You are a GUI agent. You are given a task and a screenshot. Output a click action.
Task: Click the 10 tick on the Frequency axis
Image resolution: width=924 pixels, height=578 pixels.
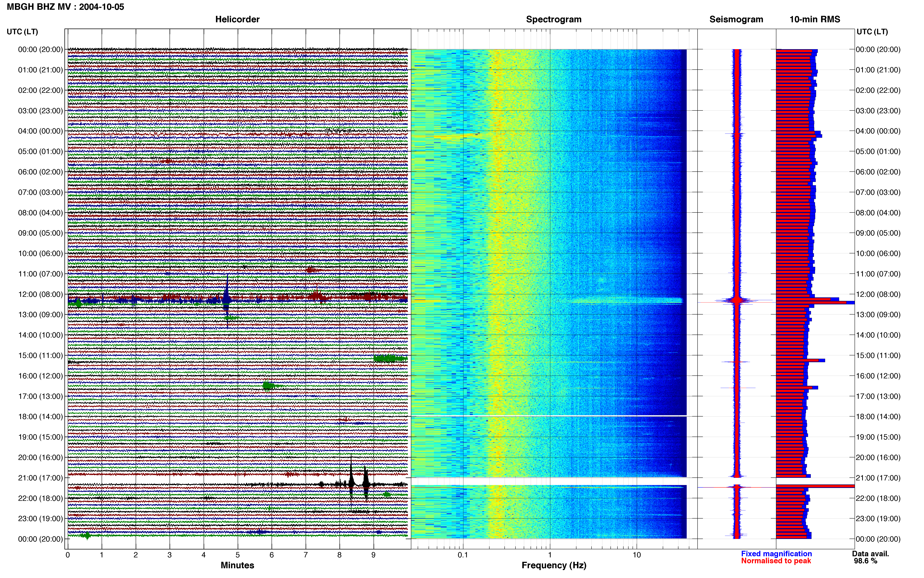(x=637, y=555)
